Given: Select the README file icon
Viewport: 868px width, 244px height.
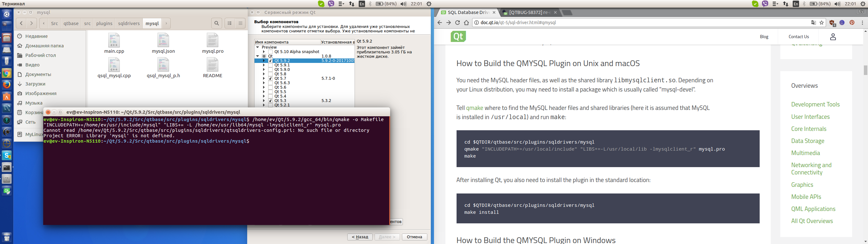Looking at the screenshot, I should tap(213, 65).
